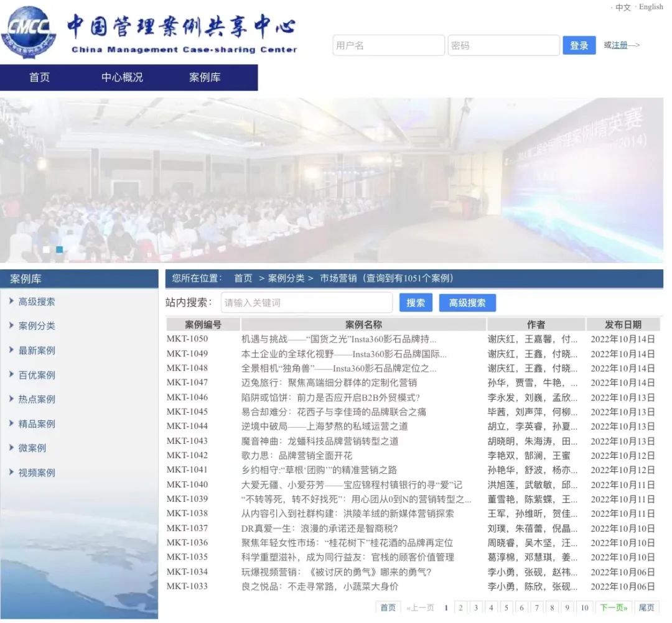The height and width of the screenshot is (623, 672).
Task: Open case 全景相机“独角兽” title
Action: 338,368
